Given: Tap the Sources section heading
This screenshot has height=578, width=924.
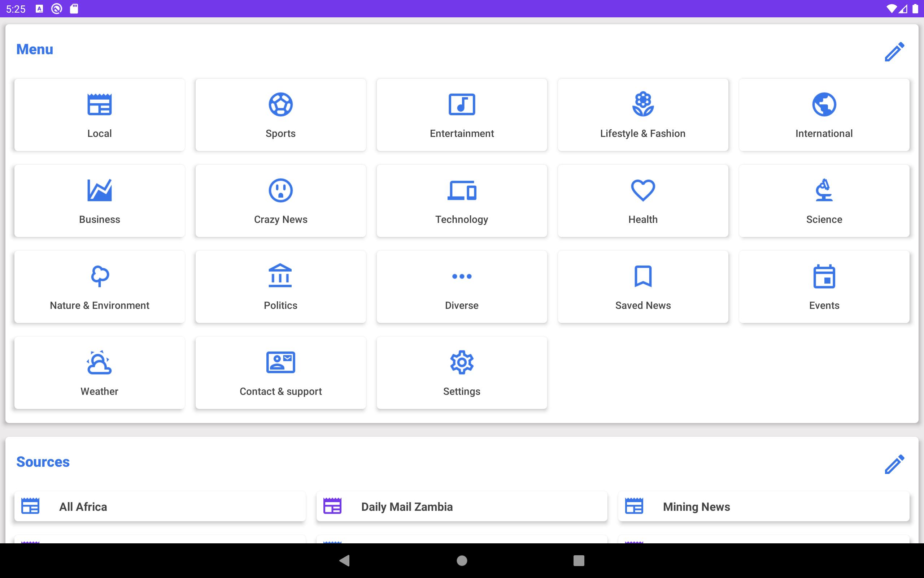Looking at the screenshot, I should tap(43, 462).
